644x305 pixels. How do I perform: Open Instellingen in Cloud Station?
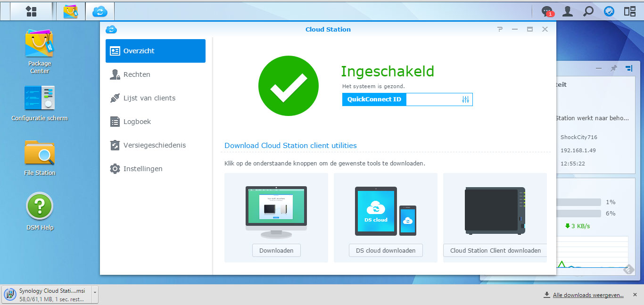click(156, 169)
